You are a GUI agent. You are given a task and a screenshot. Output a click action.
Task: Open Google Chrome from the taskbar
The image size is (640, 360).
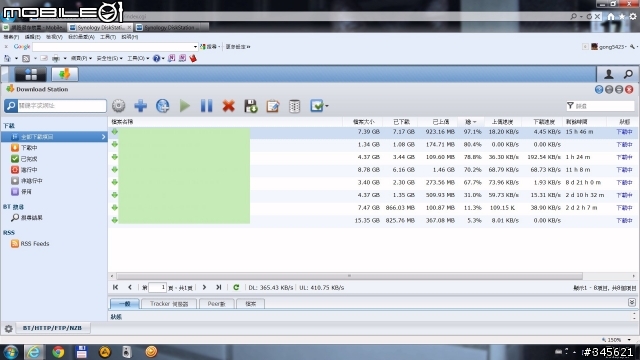click(58, 352)
